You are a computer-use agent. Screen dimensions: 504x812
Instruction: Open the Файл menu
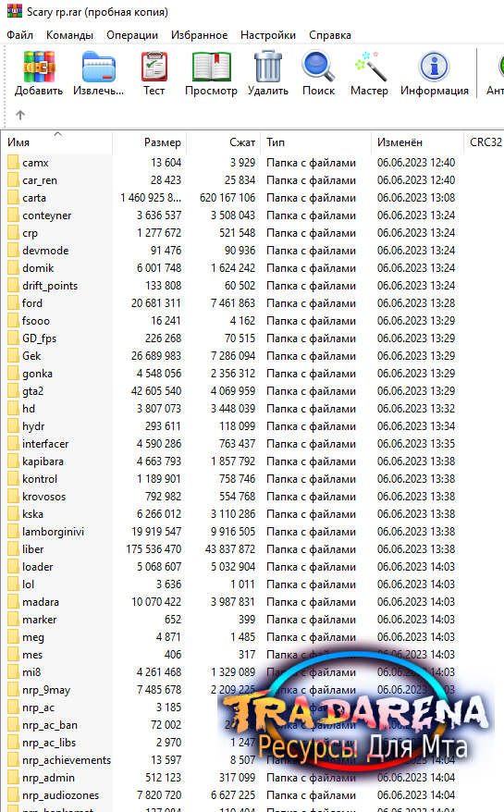pos(19,35)
